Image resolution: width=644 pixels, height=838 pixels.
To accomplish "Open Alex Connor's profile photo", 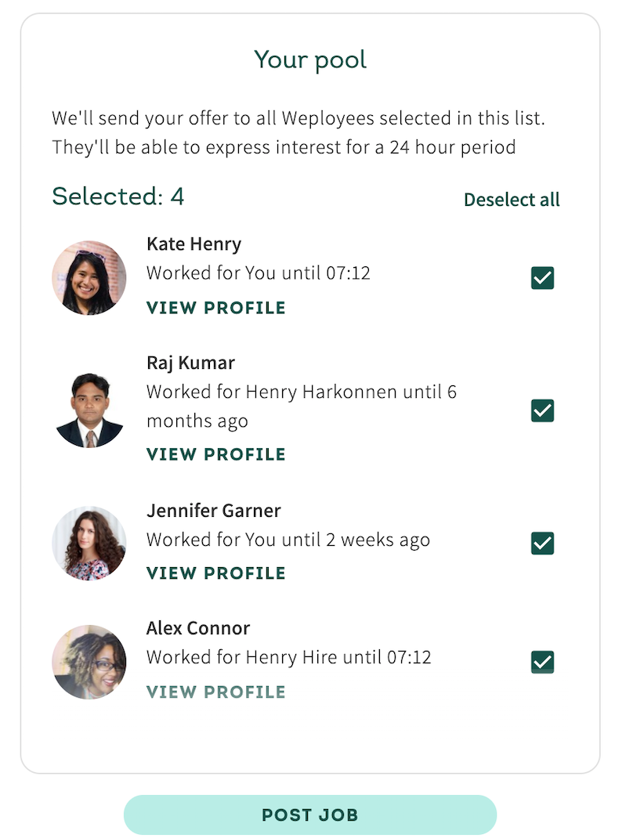I will tap(89, 662).
